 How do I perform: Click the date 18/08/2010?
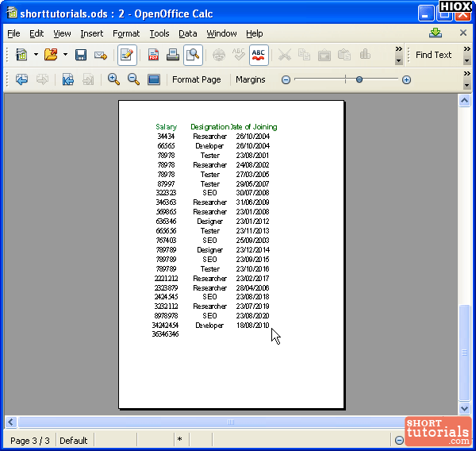pos(252,326)
